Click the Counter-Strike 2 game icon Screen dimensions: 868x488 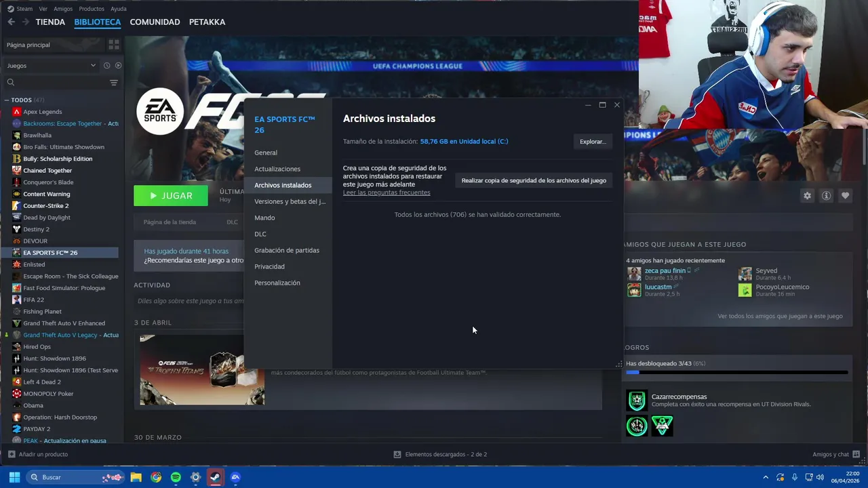[16, 205]
